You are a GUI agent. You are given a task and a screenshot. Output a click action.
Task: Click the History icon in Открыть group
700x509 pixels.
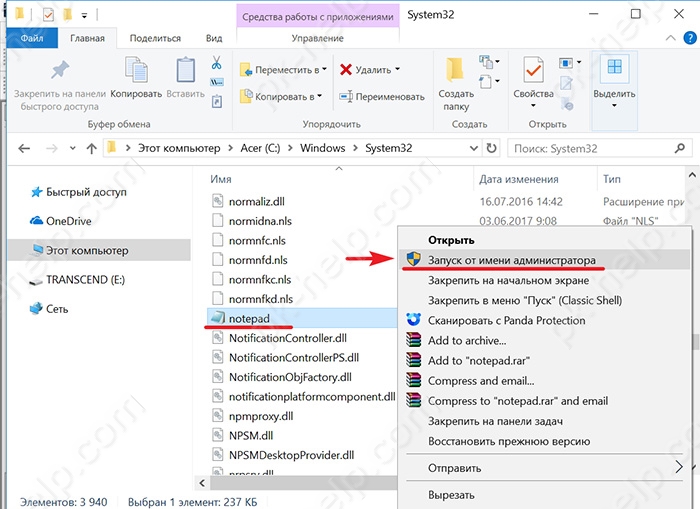[x=567, y=104]
